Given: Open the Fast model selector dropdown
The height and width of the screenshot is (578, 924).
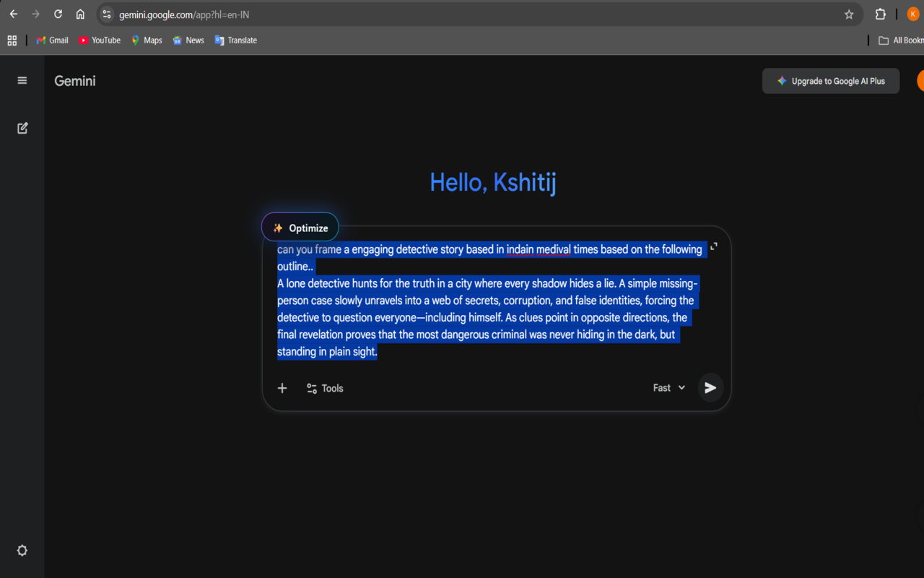Looking at the screenshot, I should coord(669,388).
